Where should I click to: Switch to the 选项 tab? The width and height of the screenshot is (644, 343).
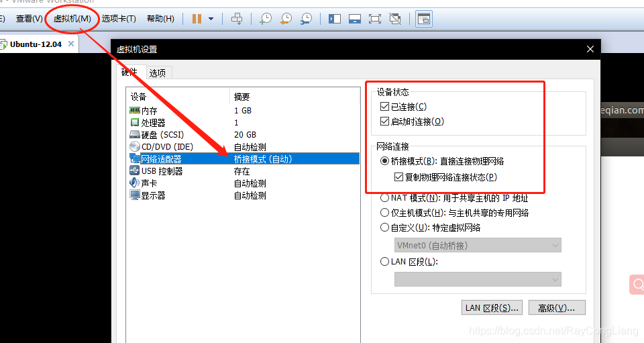tap(157, 72)
